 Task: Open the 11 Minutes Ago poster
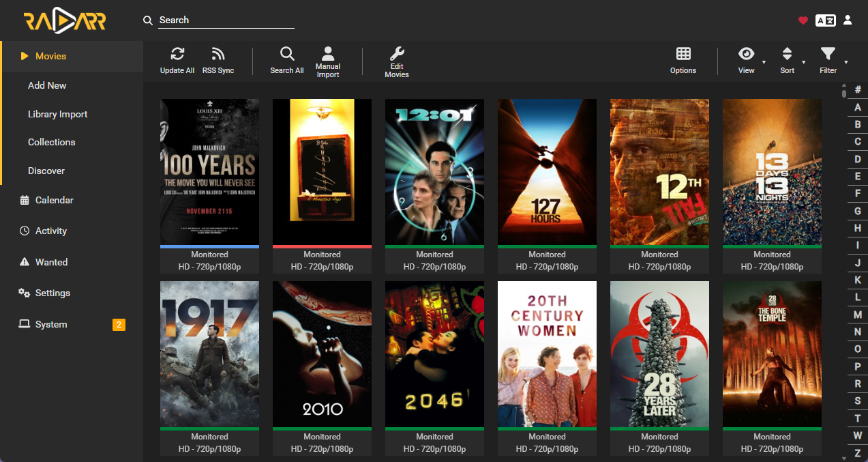(x=322, y=172)
